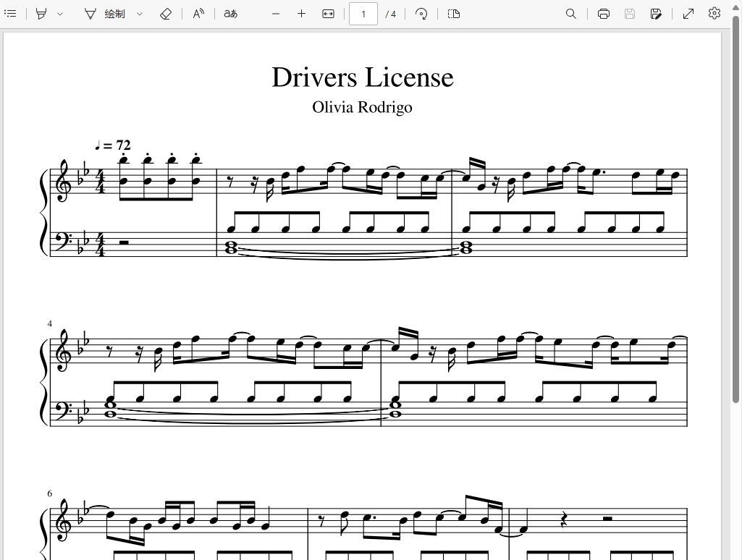The height and width of the screenshot is (560, 742).
Task: Expand highlight color options dropdown
Action: (x=60, y=14)
